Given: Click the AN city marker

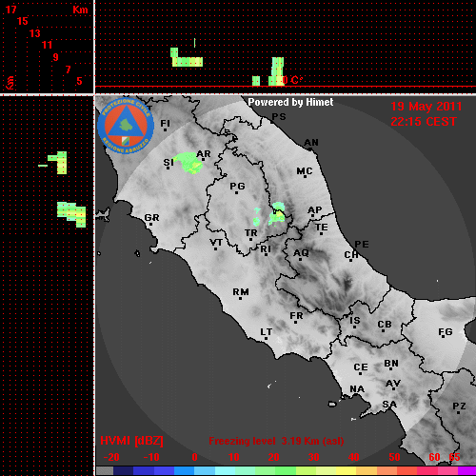Looking at the screenshot, I should 309,149.
